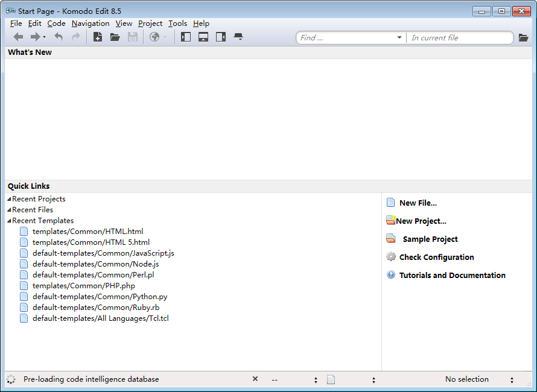Screen dimensions: 537x392
Task: Open the Project menu
Action: pos(150,24)
